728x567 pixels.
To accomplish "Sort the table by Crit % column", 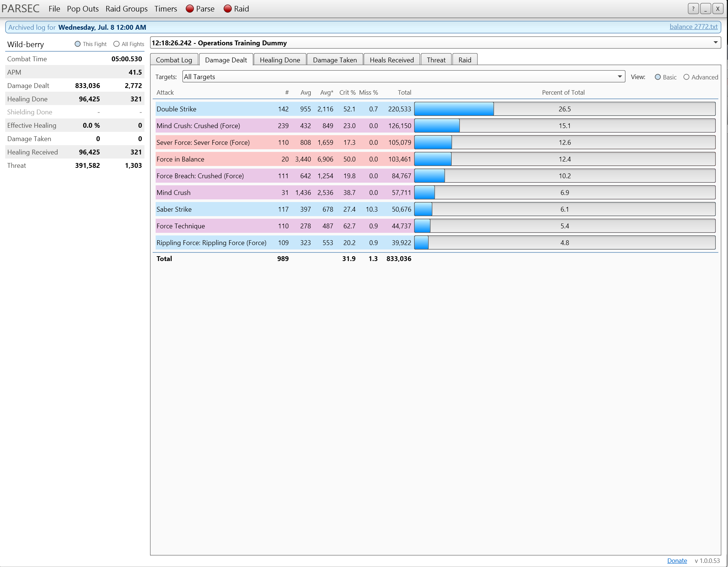I will 347,92.
